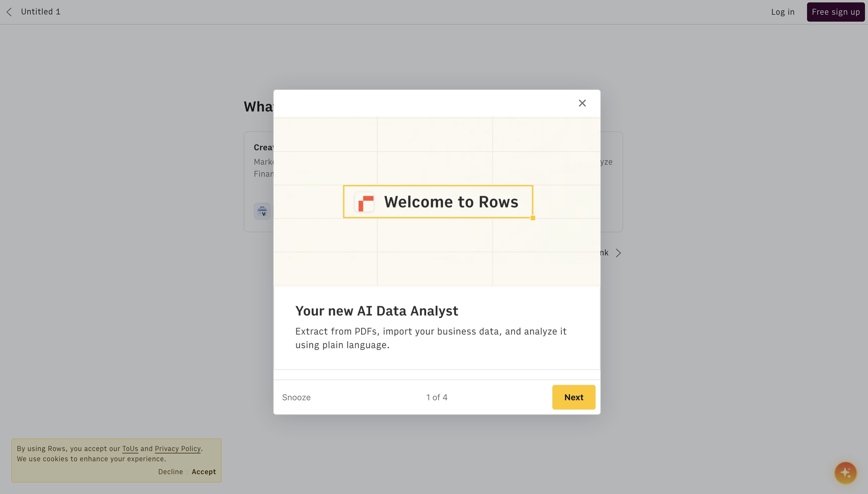Click the briefcase icon on the card
This screenshot has width=868, height=494.
click(x=262, y=211)
